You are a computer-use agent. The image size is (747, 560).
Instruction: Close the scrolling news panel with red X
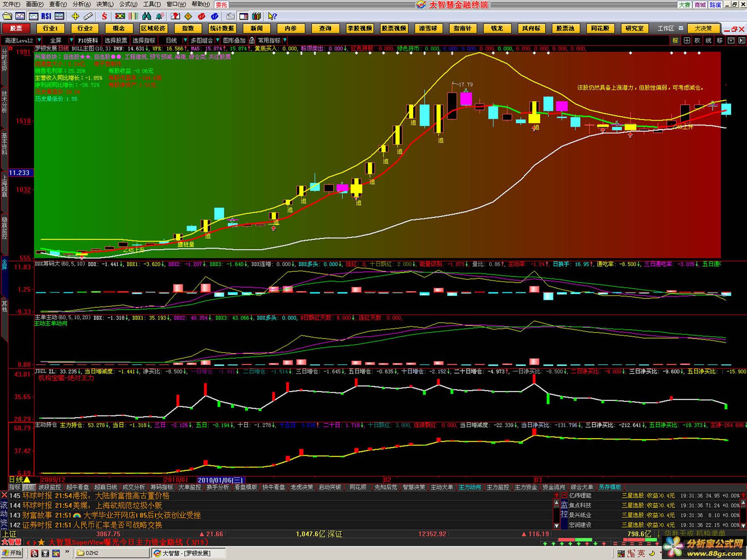click(4, 496)
